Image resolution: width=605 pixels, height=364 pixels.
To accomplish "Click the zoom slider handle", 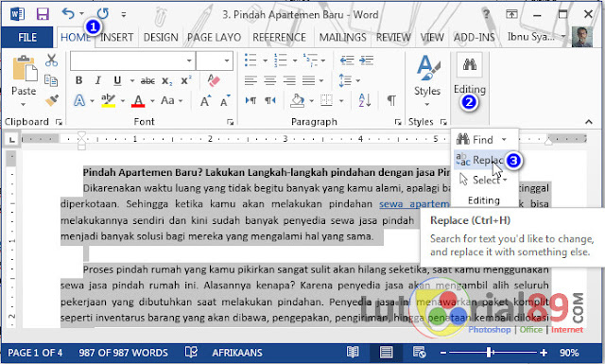I will (490, 353).
